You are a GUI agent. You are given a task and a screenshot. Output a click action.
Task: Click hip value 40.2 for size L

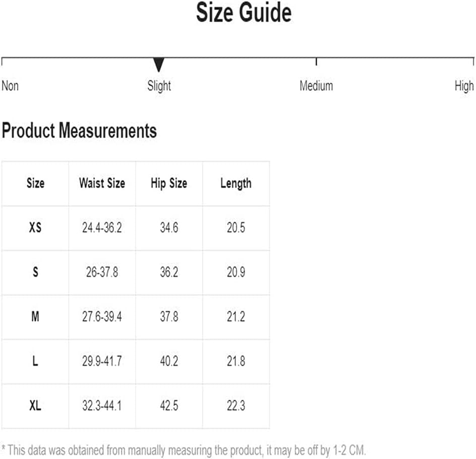[169, 361]
